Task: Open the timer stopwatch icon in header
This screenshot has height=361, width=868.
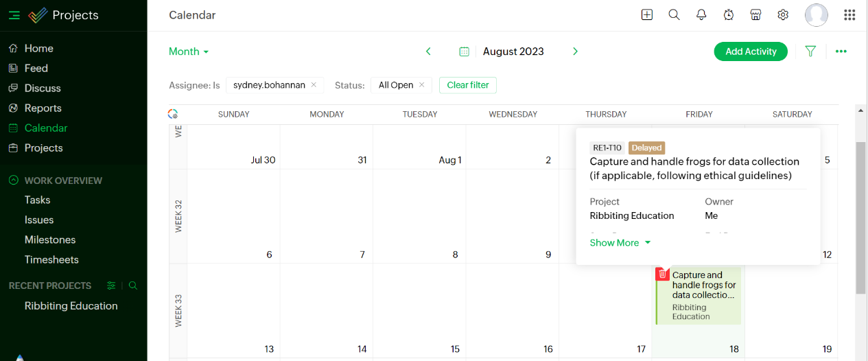Action: [729, 14]
